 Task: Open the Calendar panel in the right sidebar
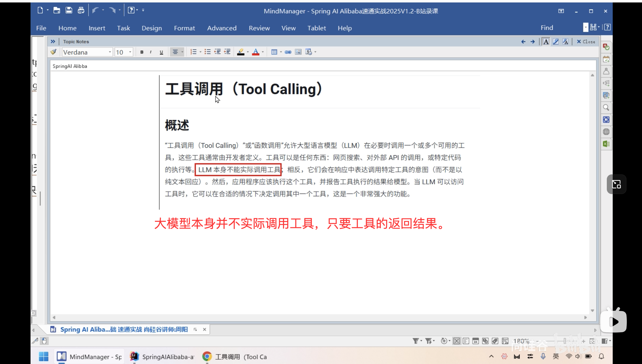tap(606, 59)
